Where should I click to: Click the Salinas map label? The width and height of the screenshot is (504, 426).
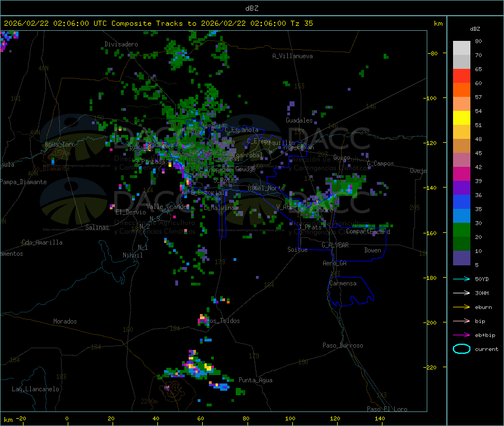(x=97, y=227)
